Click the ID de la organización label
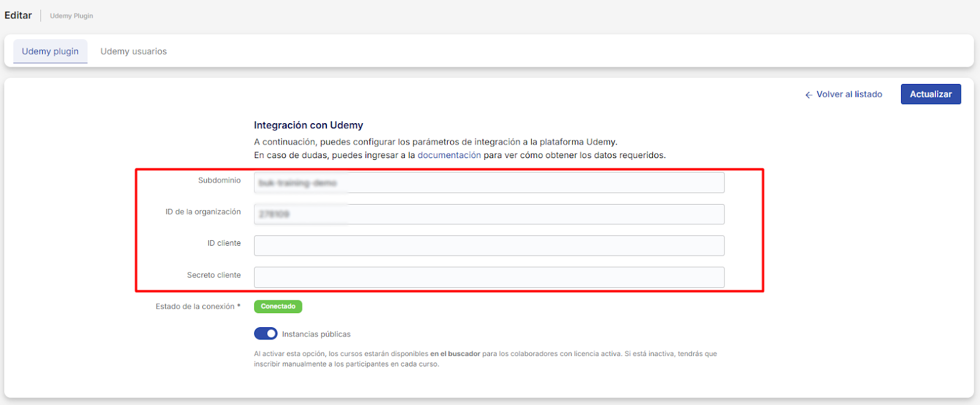The image size is (980, 405). click(203, 212)
